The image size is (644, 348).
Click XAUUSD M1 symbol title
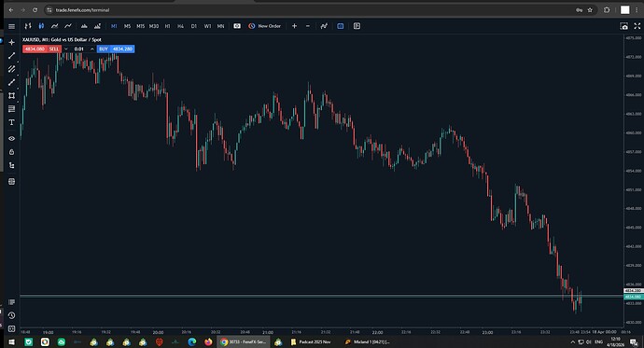62,40
